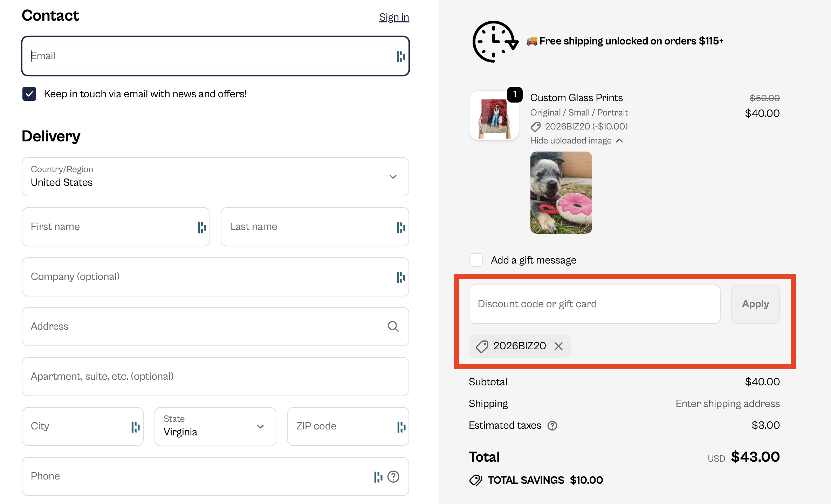Click the Sign in link

pos(394,17)
